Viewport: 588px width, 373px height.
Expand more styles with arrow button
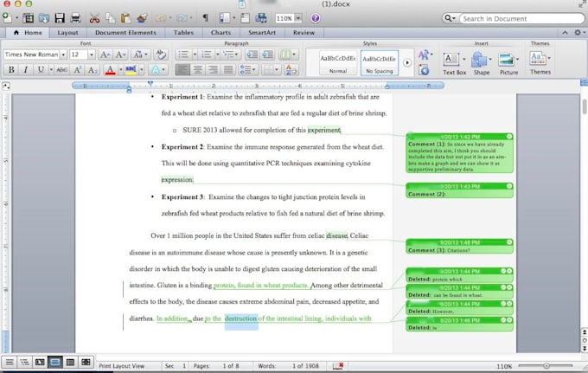(x=407, y=62)
